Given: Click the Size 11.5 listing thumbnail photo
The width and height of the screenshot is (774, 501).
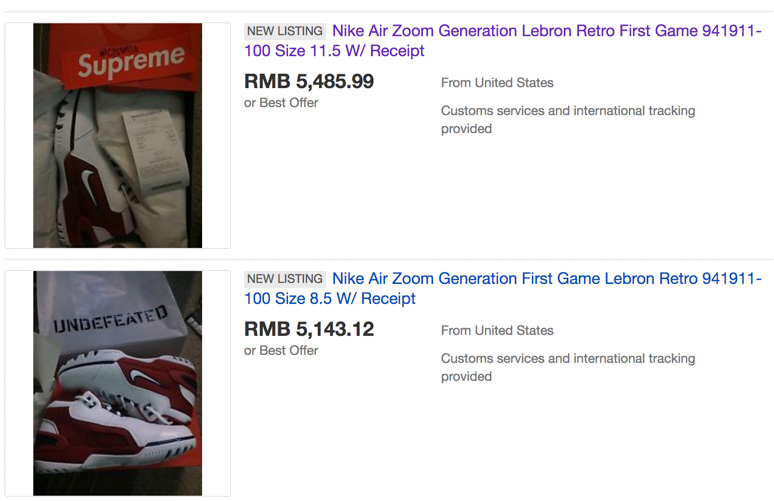Looking at the screenshot, I should tap(118, 135).
